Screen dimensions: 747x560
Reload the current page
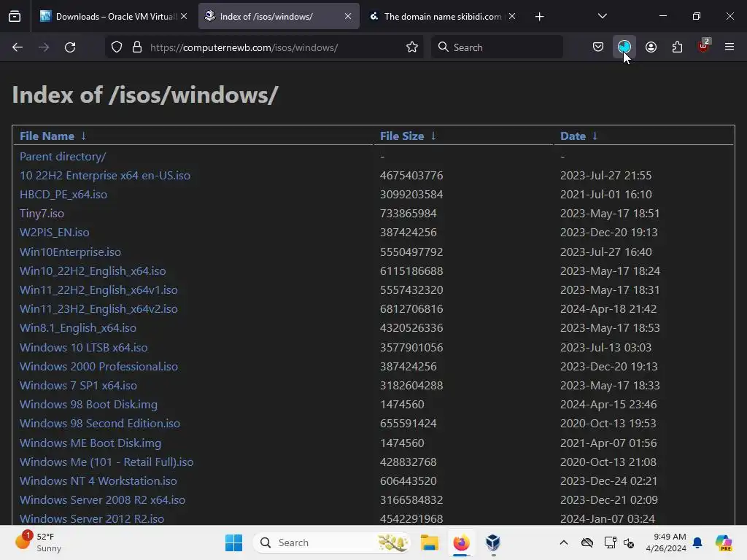(70, 47)
